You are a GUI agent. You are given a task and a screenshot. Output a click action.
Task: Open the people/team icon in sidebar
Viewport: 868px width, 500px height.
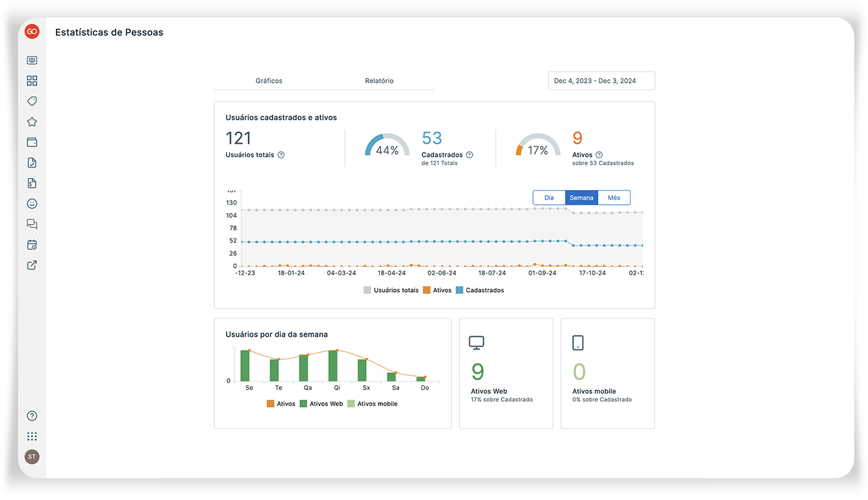click(32, 60)
